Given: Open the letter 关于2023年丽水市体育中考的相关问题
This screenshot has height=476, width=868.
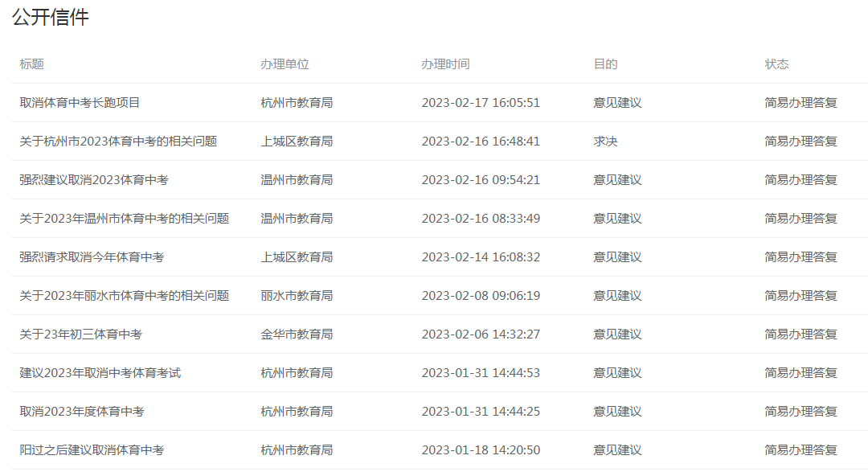Looking at the screenshot, I should point(125,295).
